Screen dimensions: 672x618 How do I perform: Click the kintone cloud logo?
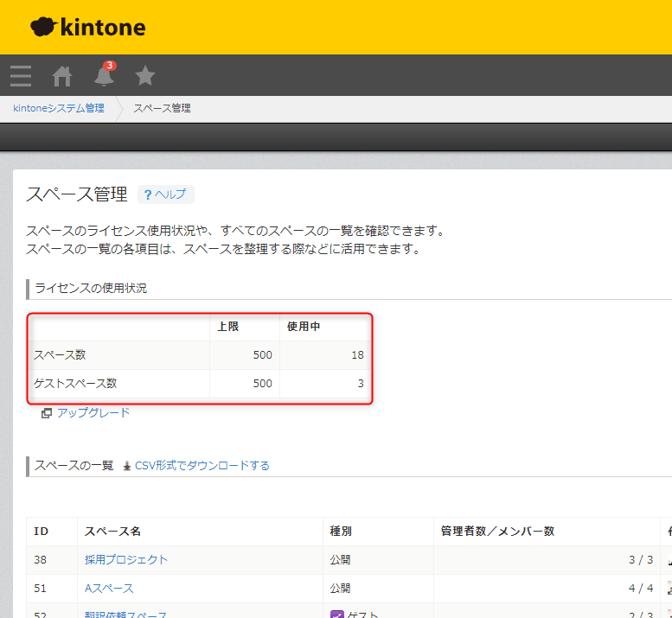click(x=43, y=28)
